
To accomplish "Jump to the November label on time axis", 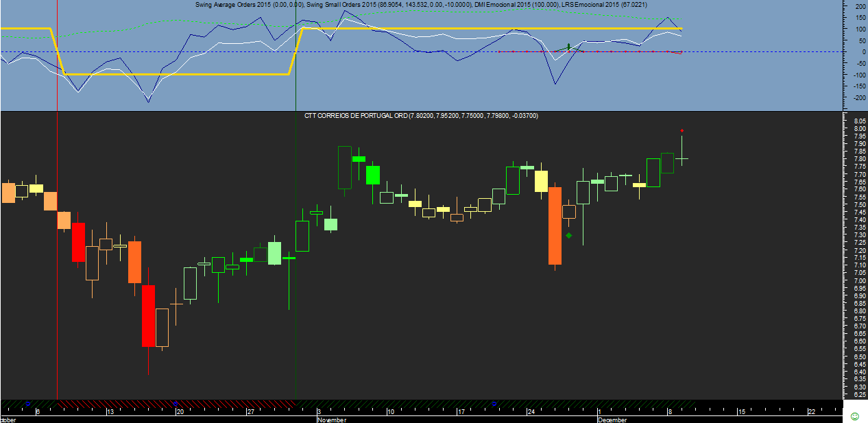I will pos(333,419).
